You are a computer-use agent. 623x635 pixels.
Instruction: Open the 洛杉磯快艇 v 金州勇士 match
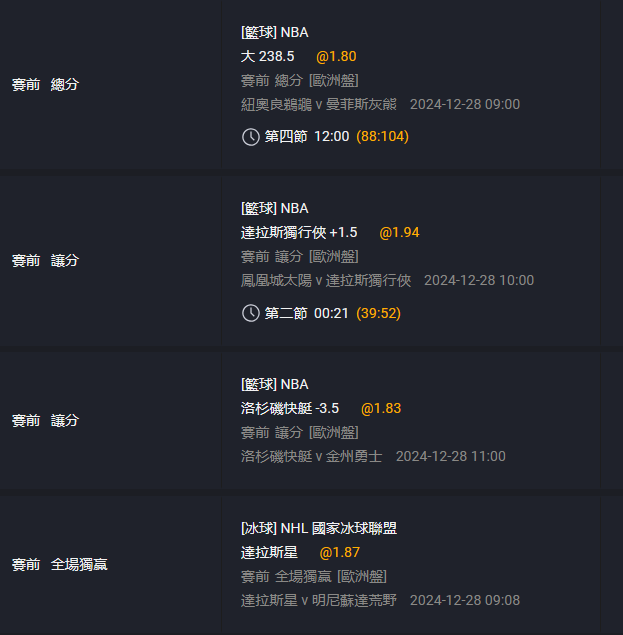[x=311, y=456]
